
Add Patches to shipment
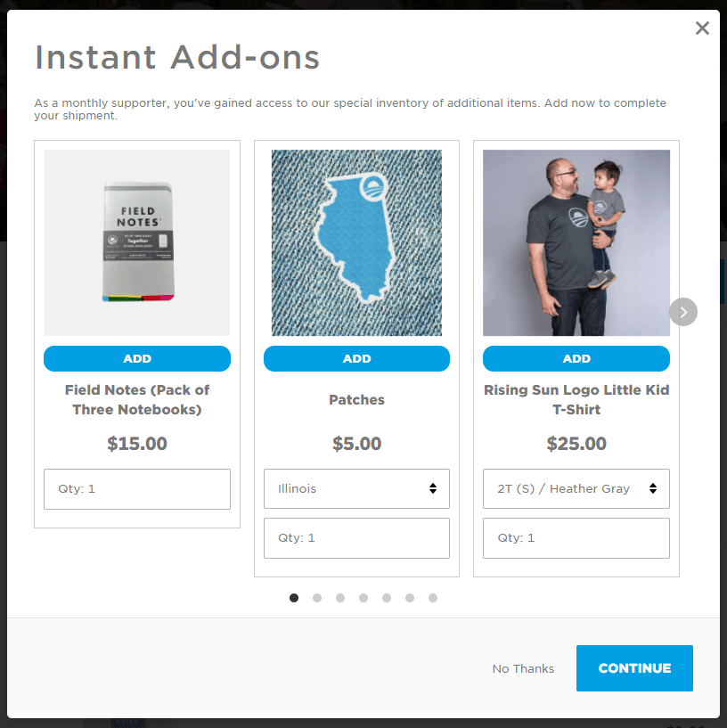pyautogui.click(x=356, y=358)
